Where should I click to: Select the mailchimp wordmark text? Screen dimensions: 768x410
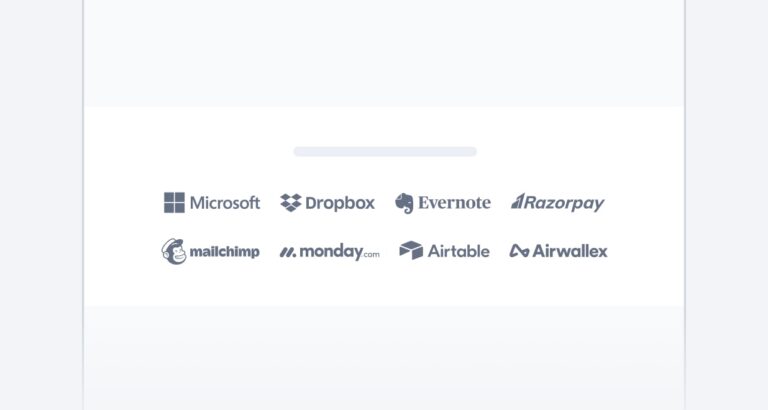pos(224,252)
